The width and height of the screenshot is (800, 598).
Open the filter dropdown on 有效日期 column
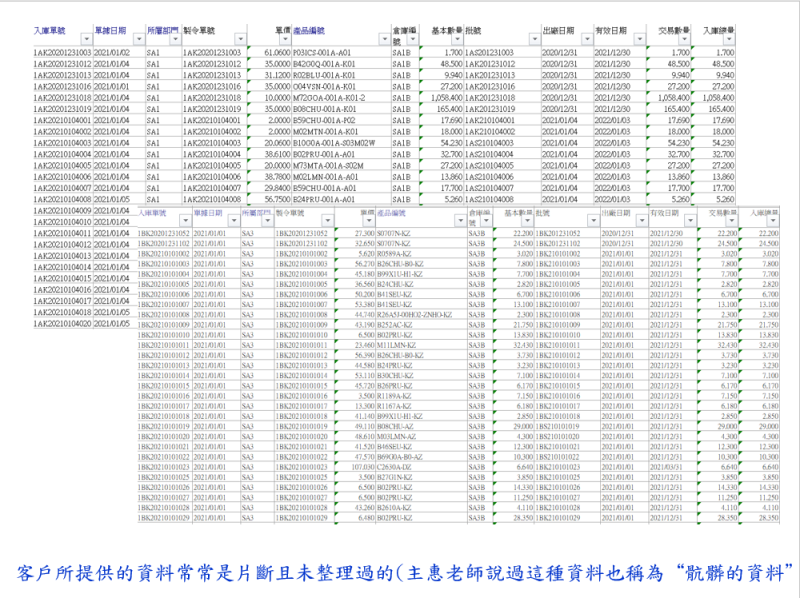[640, 40]
